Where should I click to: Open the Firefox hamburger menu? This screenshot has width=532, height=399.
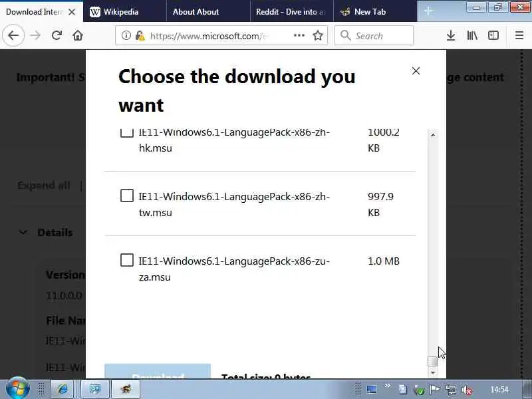pos(519,35)
